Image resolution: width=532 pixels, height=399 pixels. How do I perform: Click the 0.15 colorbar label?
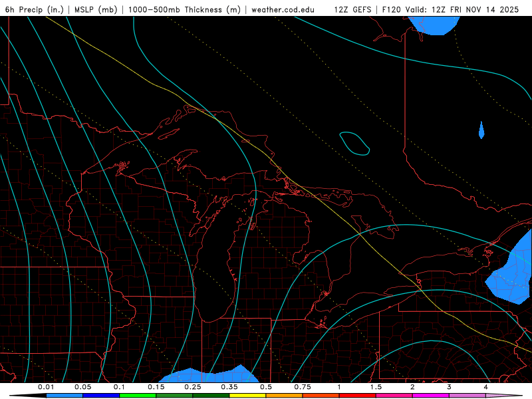[x=156, y=387]
